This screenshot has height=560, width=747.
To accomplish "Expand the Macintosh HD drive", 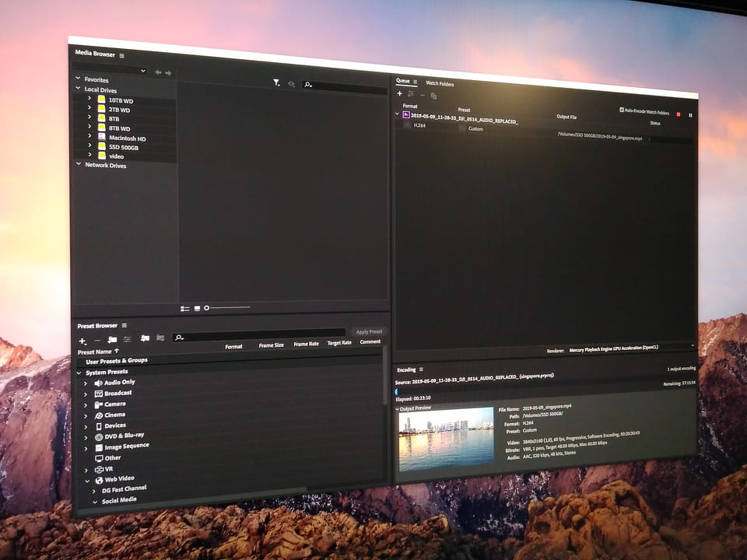I will point(89,138).
